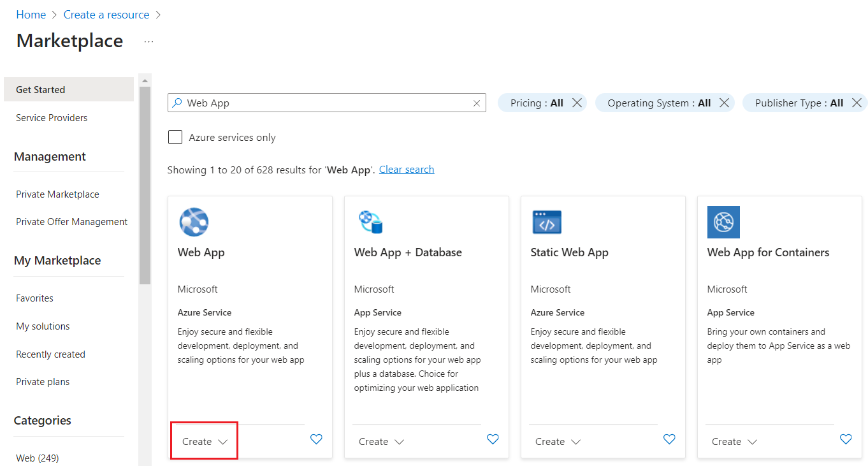Clear the search box with X icon

477,103
